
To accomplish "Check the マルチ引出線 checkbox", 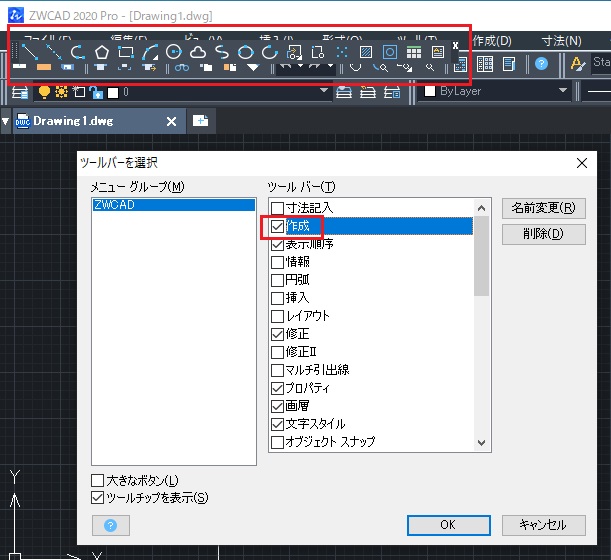I will pos(277,370).
